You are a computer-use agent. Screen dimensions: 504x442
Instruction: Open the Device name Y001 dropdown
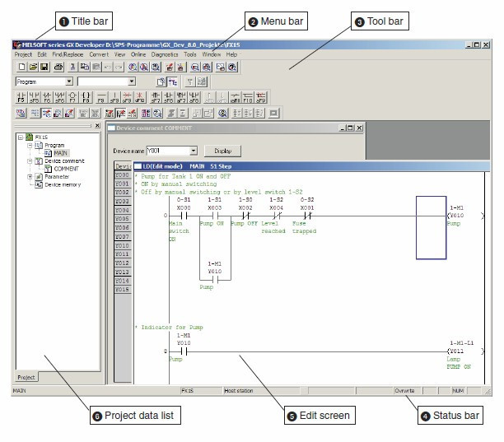point(194,151)
